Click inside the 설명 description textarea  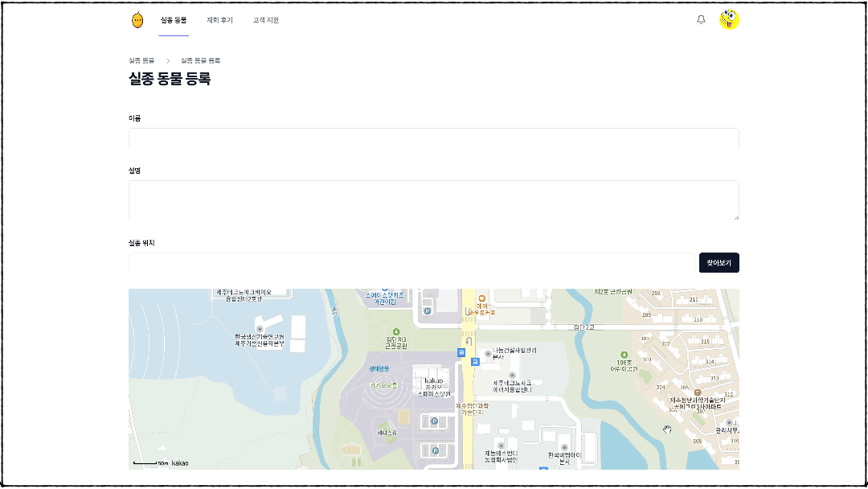point(433,200)
